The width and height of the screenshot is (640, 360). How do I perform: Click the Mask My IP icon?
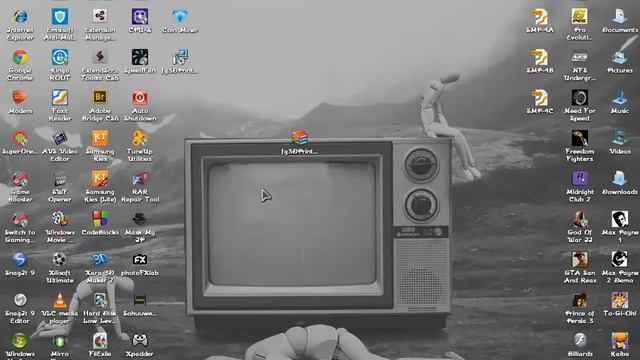tap(140, 219)
